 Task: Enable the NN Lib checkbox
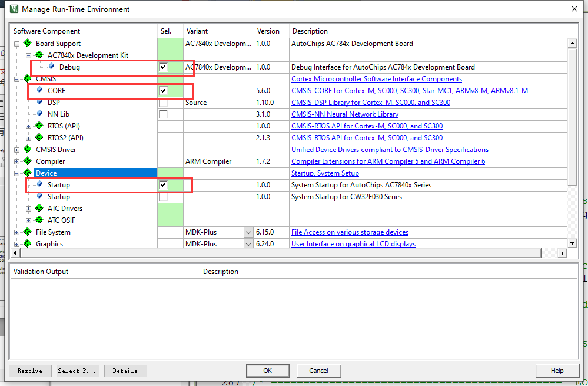coord(164,114)
